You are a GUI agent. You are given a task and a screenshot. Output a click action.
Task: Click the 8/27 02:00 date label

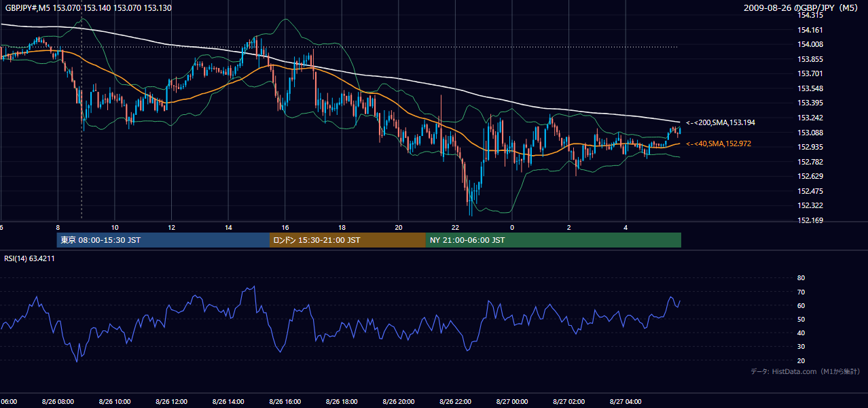569,402
